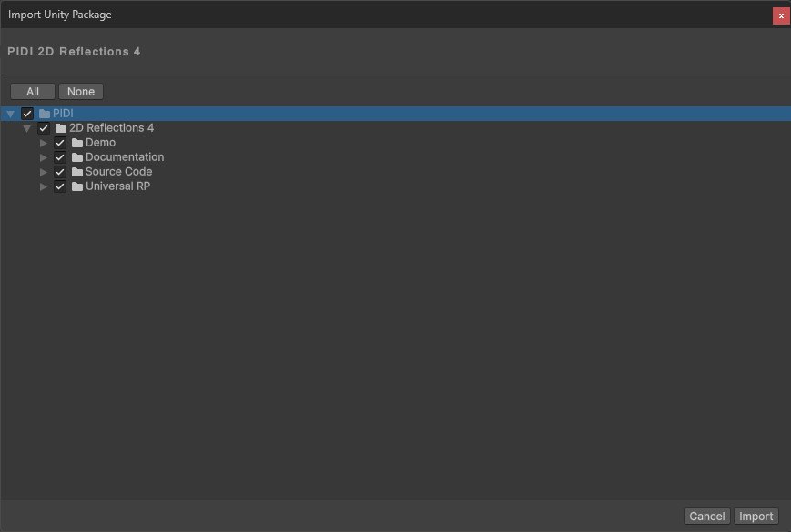Click the Documentation folder icon

[77, 157]
